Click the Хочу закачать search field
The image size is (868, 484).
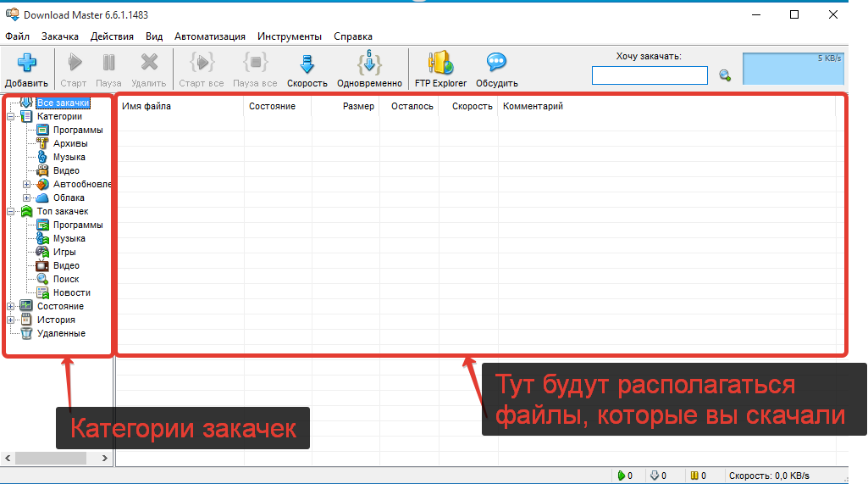pyautogui.click(x=650, y=75)
